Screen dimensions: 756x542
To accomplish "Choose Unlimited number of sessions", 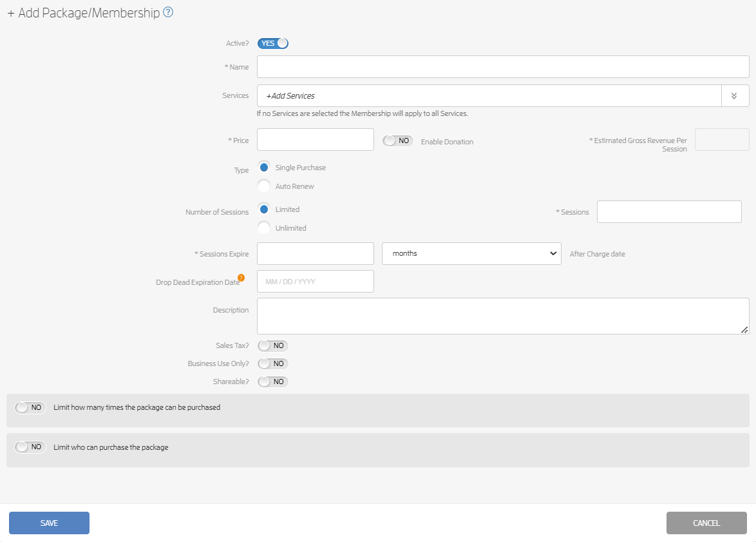I will click(x=264, y=227).
